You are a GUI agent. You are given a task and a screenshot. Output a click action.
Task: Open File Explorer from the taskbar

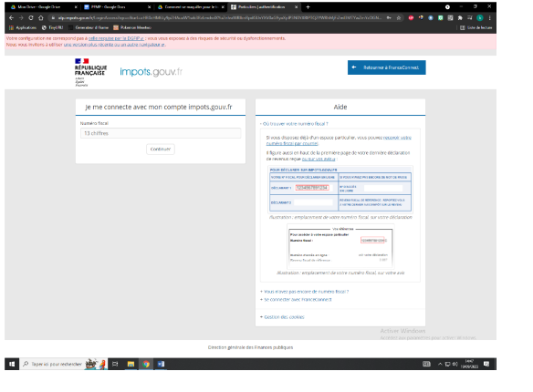pos(131,364)
